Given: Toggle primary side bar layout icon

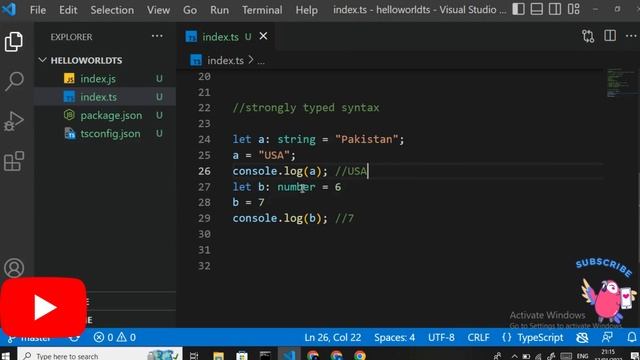Looking at the screenshot, I should pyautogui.click(x=518, y=9).
